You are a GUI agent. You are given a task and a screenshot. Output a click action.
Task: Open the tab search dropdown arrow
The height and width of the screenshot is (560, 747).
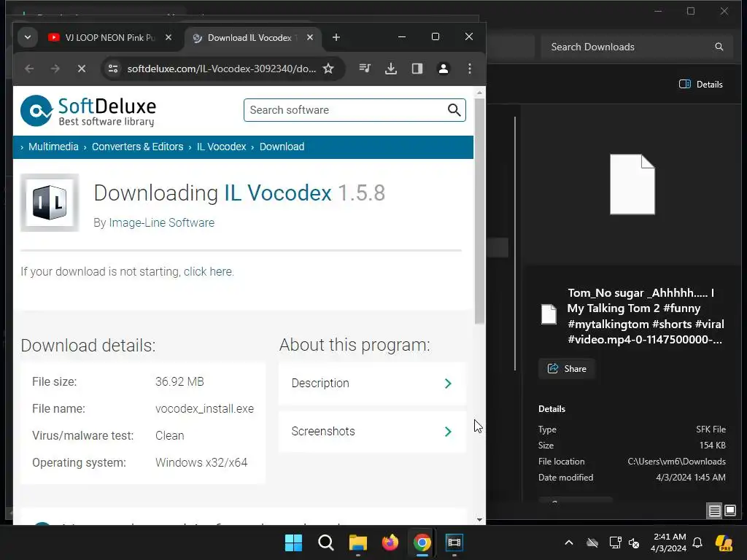click(x=28, y=37)
